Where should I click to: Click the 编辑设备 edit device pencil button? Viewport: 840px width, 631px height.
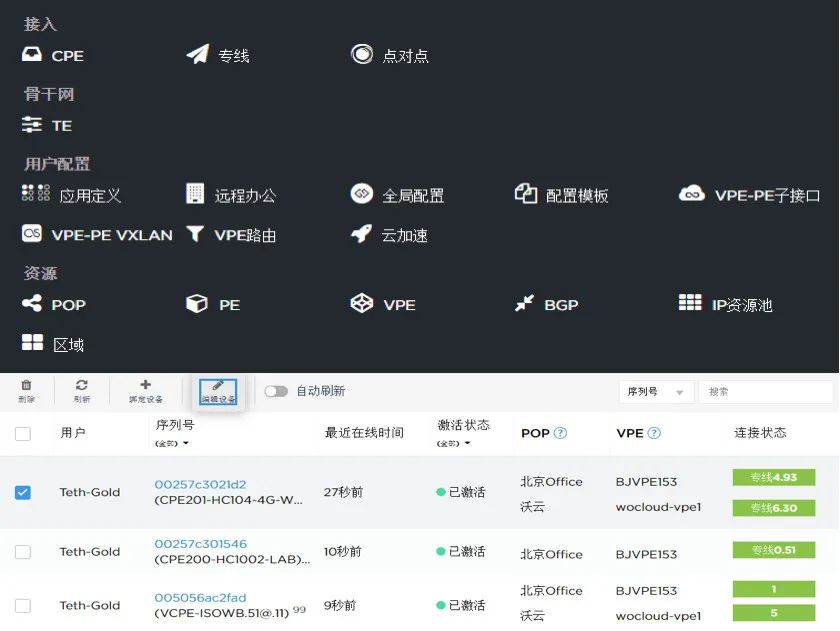coord(218,391)
